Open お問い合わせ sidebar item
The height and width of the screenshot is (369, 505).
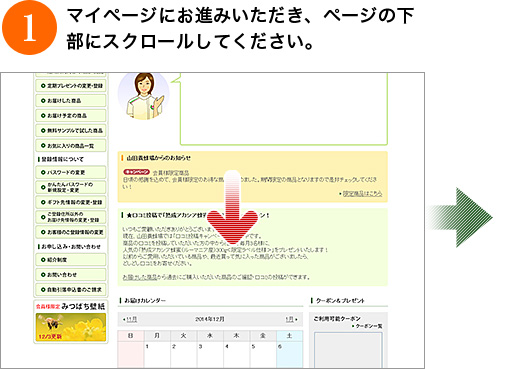(x=71, y=275)
